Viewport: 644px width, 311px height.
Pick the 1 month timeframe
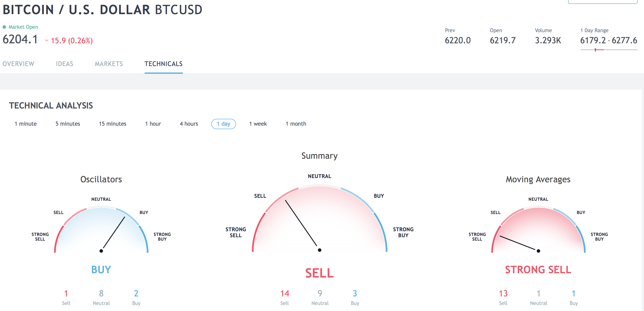296,124
